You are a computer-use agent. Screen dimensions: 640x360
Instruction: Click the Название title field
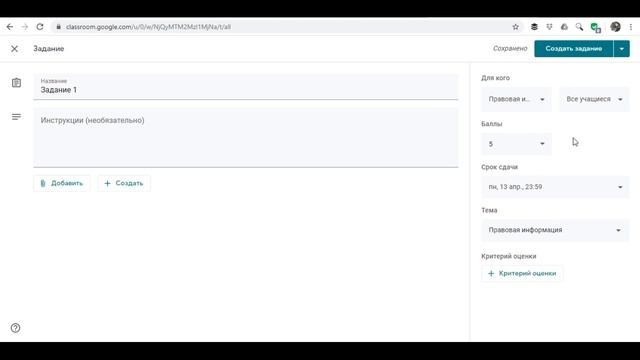click(246, 87)
